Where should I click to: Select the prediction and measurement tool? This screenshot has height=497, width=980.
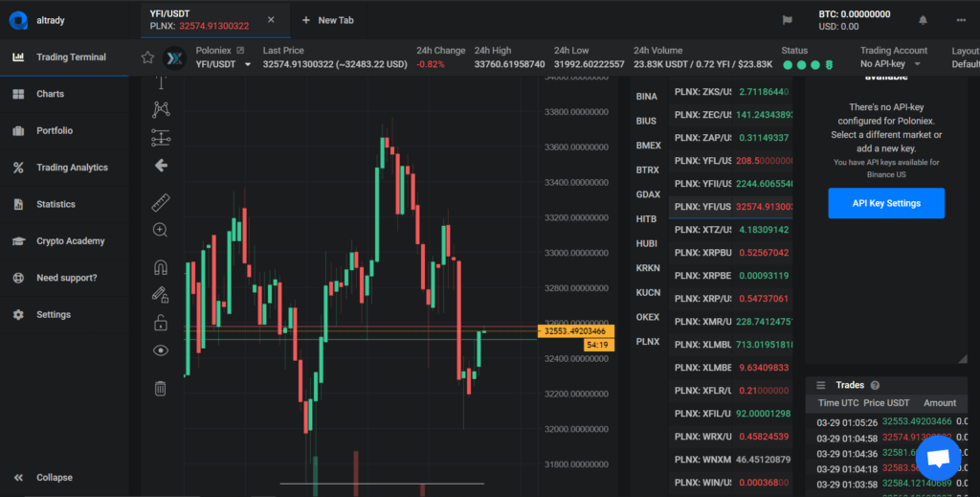[x=161, y=138]
